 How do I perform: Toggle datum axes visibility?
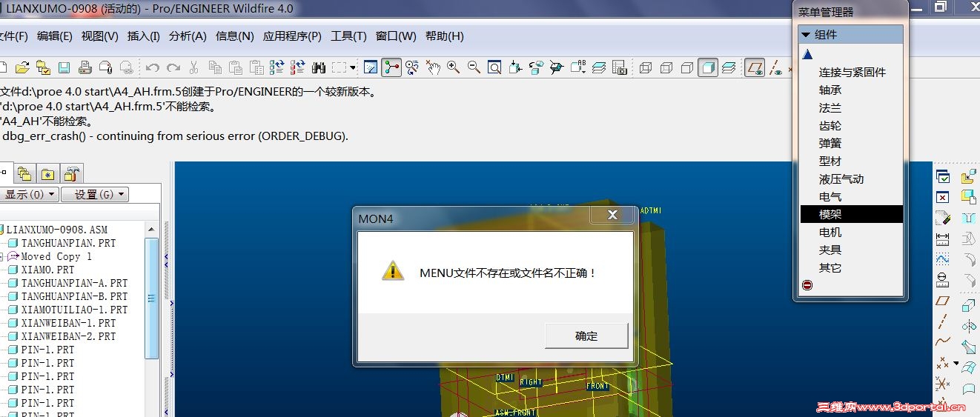776,67
